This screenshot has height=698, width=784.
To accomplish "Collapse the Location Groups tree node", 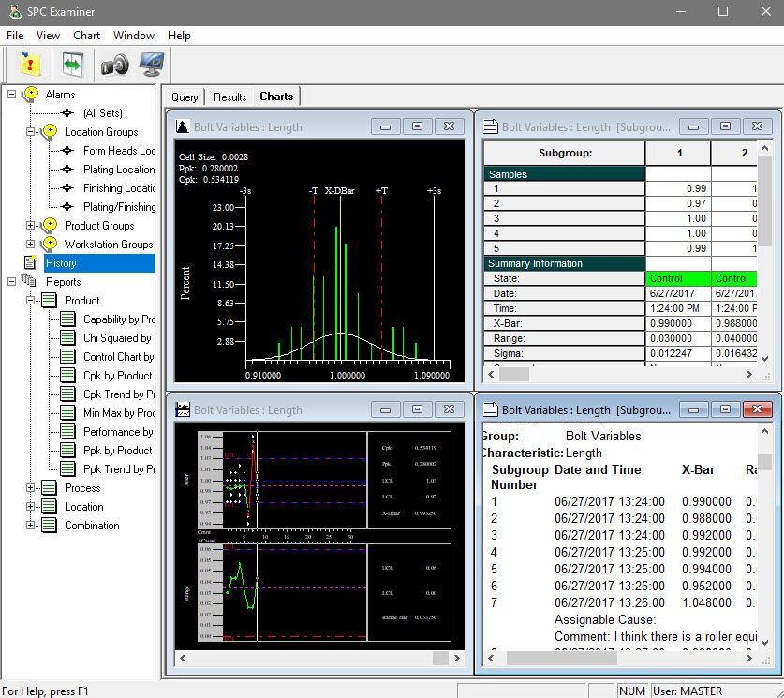I will pos(31,132).
